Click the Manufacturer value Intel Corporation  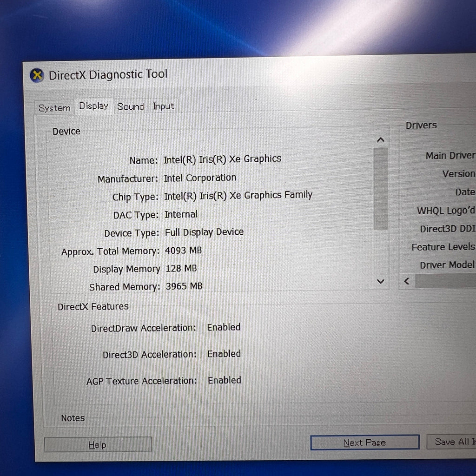pos(200,178)
